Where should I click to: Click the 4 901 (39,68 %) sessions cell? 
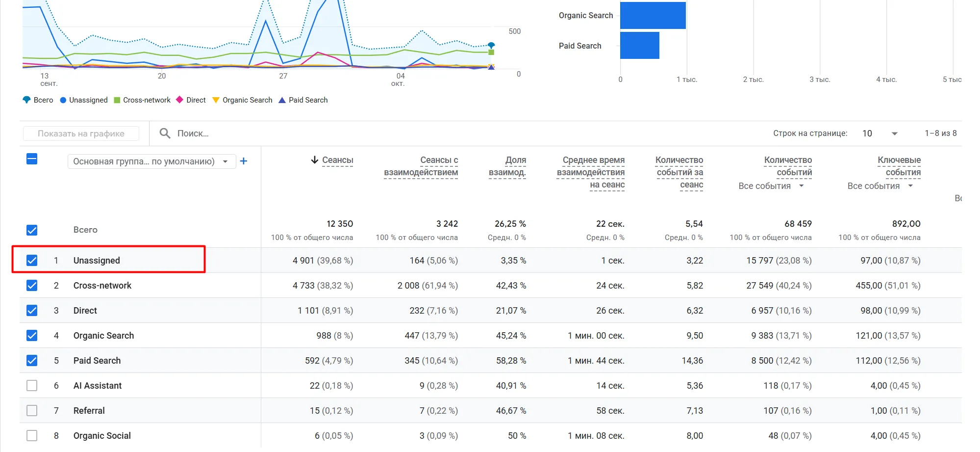pos(323,260)
